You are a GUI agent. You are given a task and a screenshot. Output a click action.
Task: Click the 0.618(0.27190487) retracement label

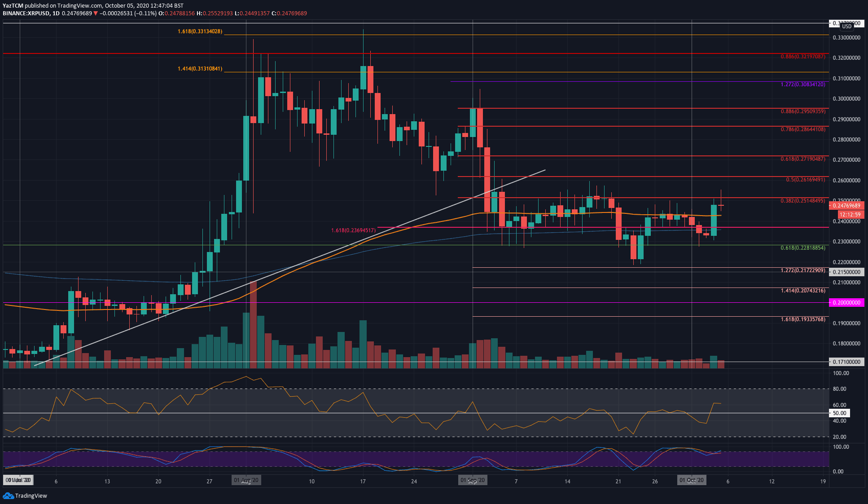803,159
